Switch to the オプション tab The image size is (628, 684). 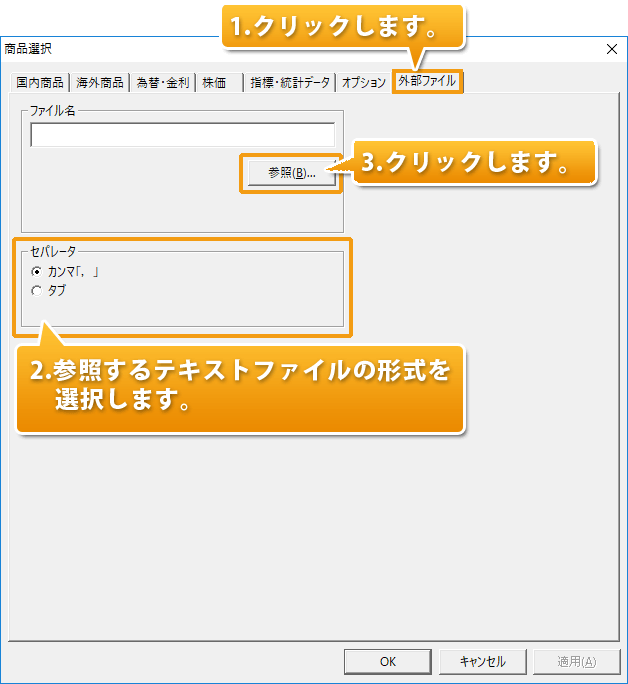coord(363,84)
